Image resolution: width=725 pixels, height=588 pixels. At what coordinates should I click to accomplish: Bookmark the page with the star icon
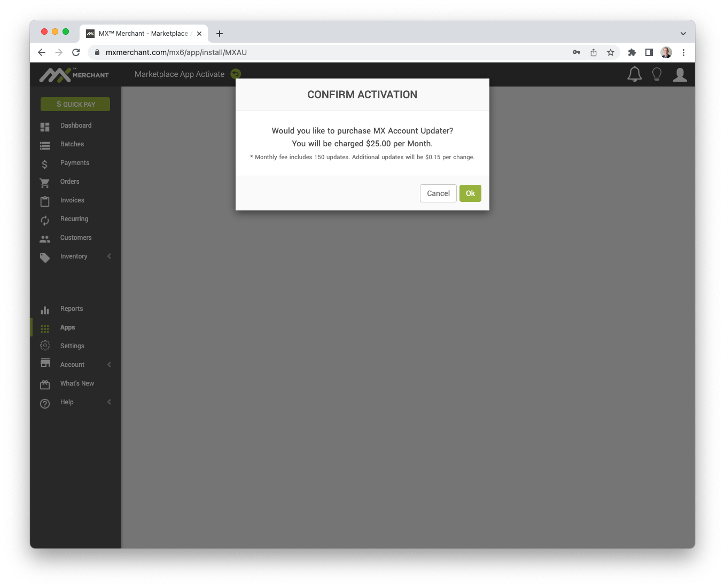(611, 52)
